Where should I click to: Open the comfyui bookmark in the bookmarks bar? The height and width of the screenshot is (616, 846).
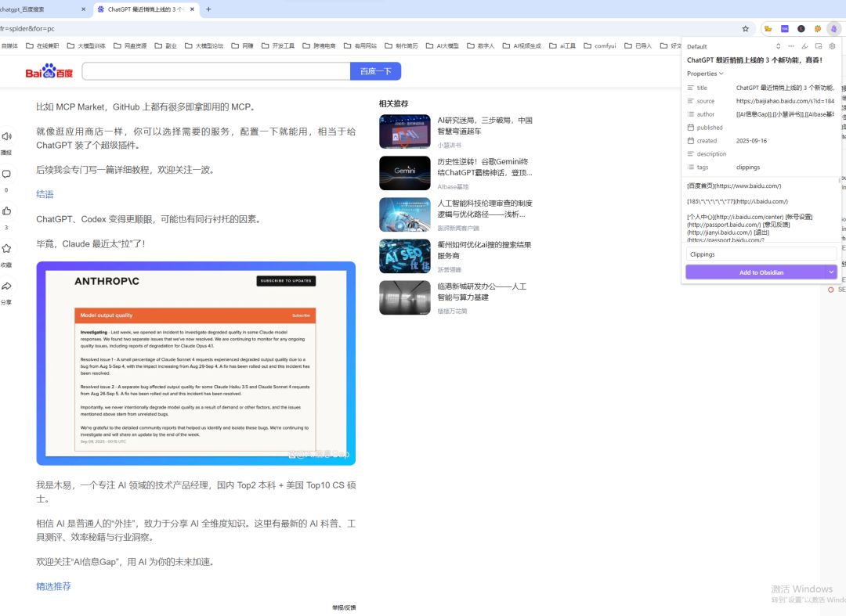pyautogui.click(x=599, y=45)
